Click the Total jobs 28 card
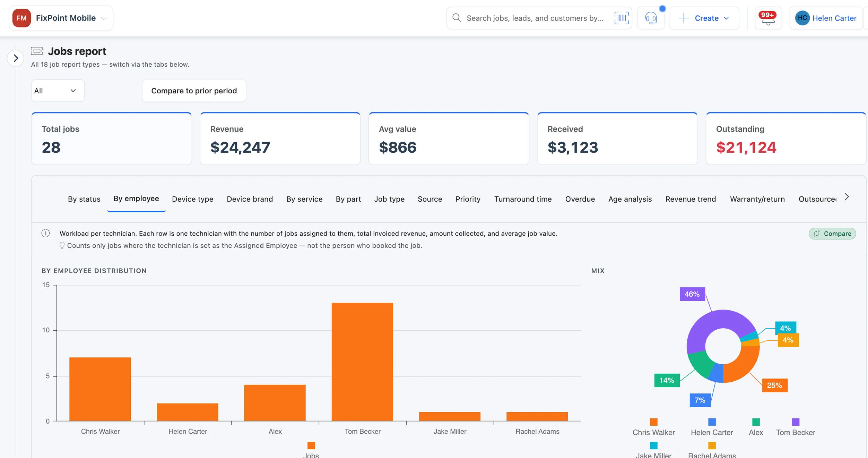Viewport: 868px width, 458px height. point(112,138)
